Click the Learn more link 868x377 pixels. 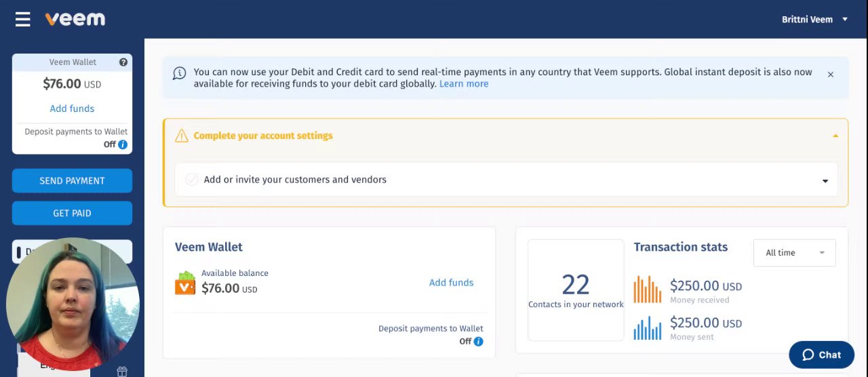coord(463,84)
